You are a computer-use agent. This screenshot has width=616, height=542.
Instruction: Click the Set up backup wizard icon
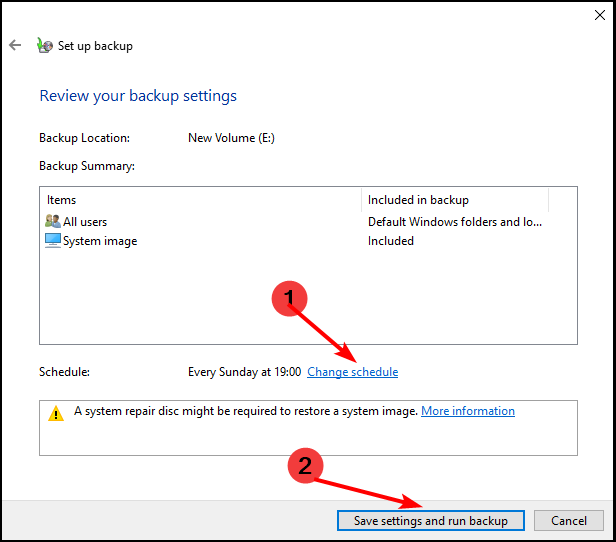click(45, 45)
